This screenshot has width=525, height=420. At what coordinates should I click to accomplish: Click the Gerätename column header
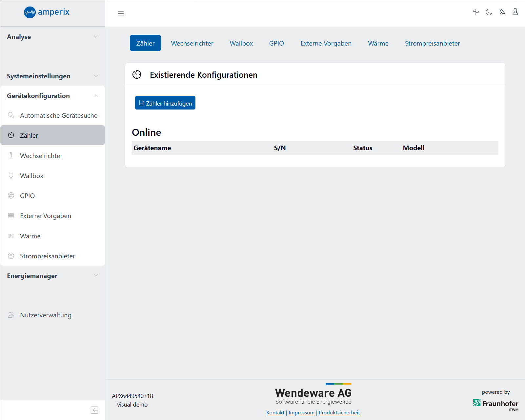point(152,148)
